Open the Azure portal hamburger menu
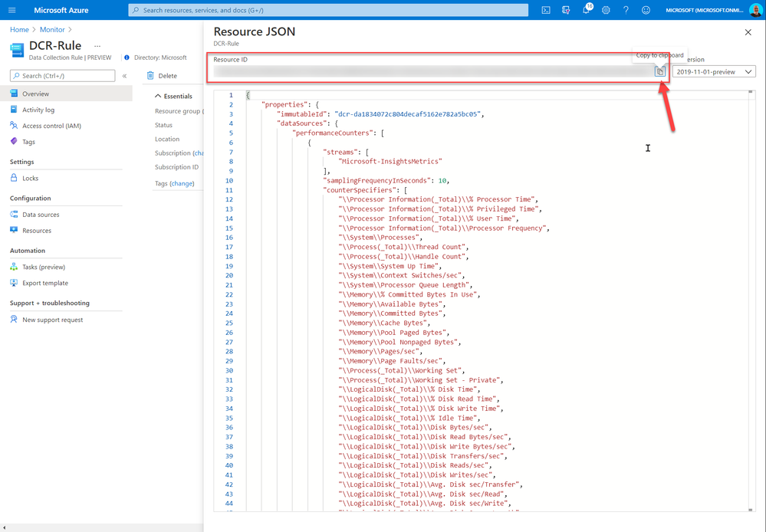The height and width of the screenshot is (532, 766). coord(12,10)
